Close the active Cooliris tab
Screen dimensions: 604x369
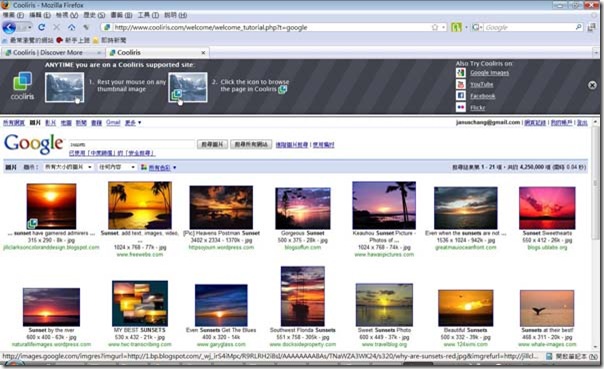pos(203,52)
